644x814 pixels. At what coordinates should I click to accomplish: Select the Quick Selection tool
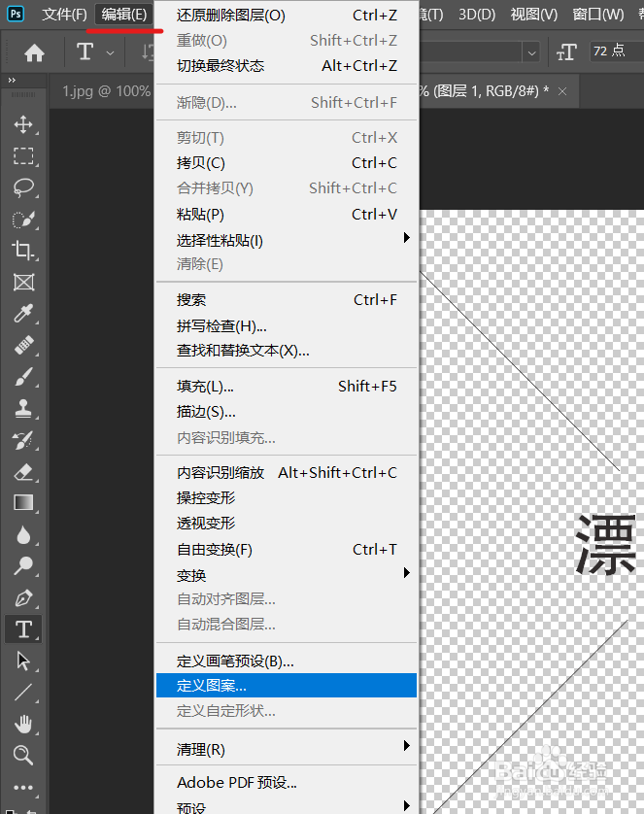tap(23, 220)
